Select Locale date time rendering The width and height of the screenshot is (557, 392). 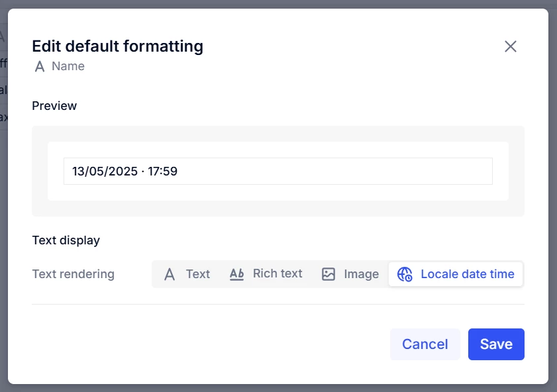coord(467,274)
